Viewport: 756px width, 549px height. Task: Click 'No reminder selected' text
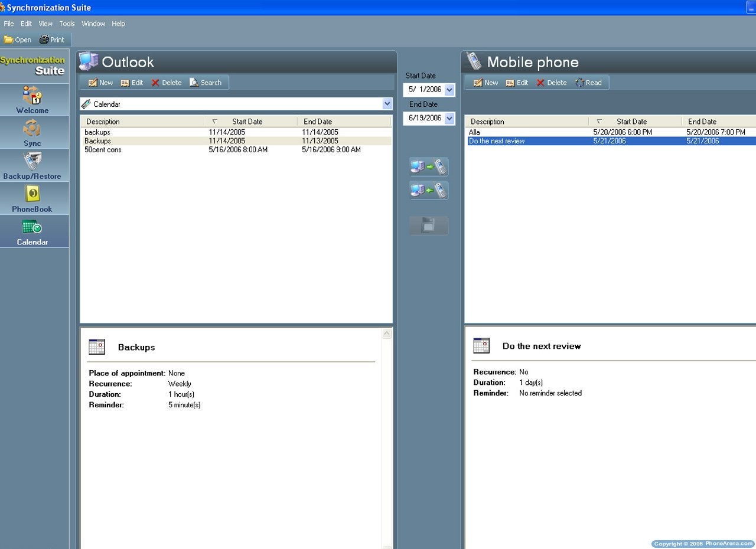pyautogui.click(x=550, y=393)
